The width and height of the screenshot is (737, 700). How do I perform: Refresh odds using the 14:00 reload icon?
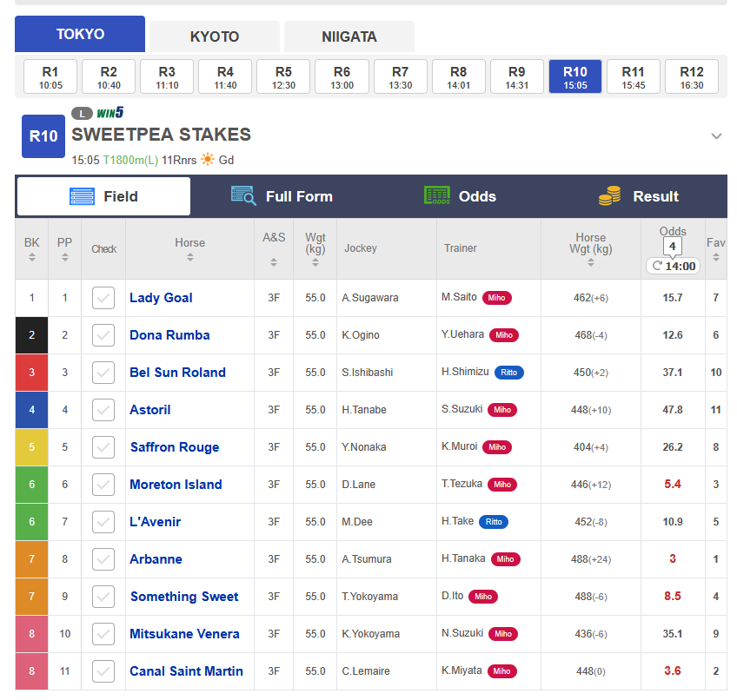pos(657,266)
